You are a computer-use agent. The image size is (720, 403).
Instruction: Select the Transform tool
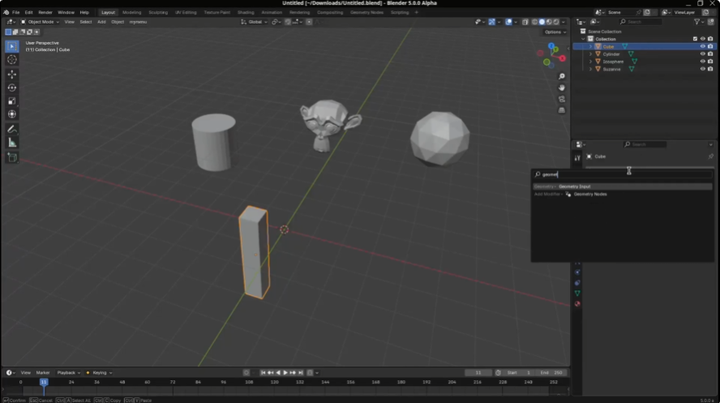(12, 114)
